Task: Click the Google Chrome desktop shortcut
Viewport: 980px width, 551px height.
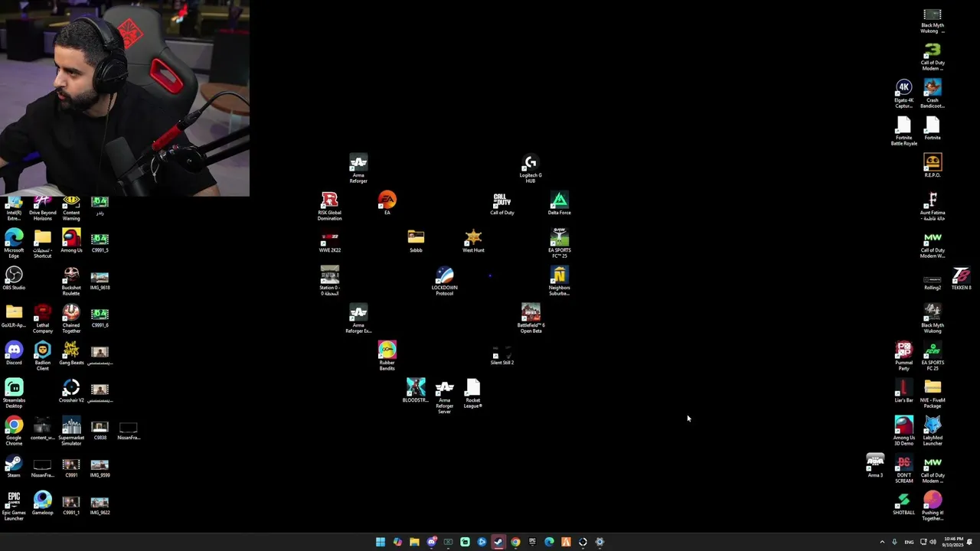Action: tap(14, 431)
